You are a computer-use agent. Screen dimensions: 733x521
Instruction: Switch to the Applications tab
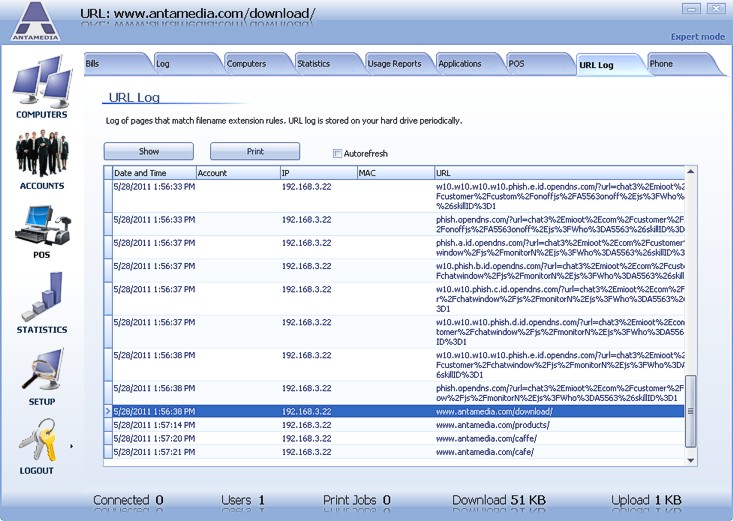tap(471, 64)
